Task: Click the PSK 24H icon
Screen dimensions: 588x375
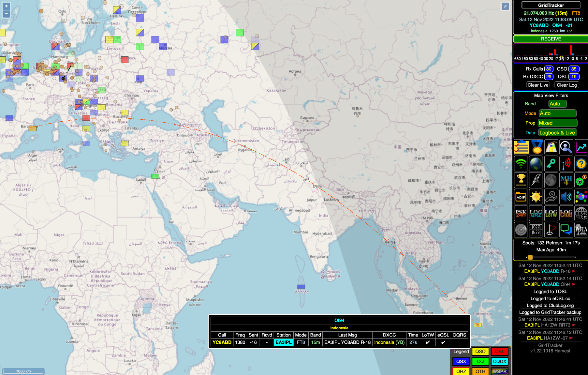Action: tap(521, 213)
